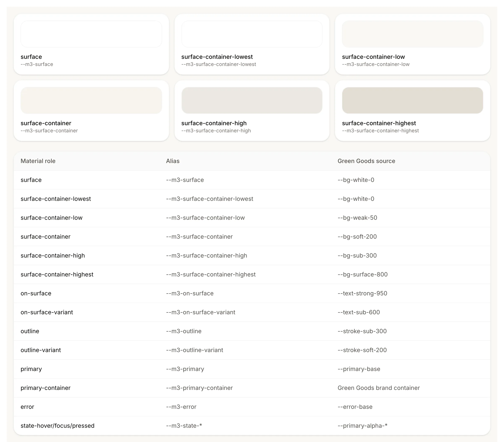Click --m3-surface-container-high text in the swatch card
Screen dimensions: 504x442
click(x=216, y=131)
